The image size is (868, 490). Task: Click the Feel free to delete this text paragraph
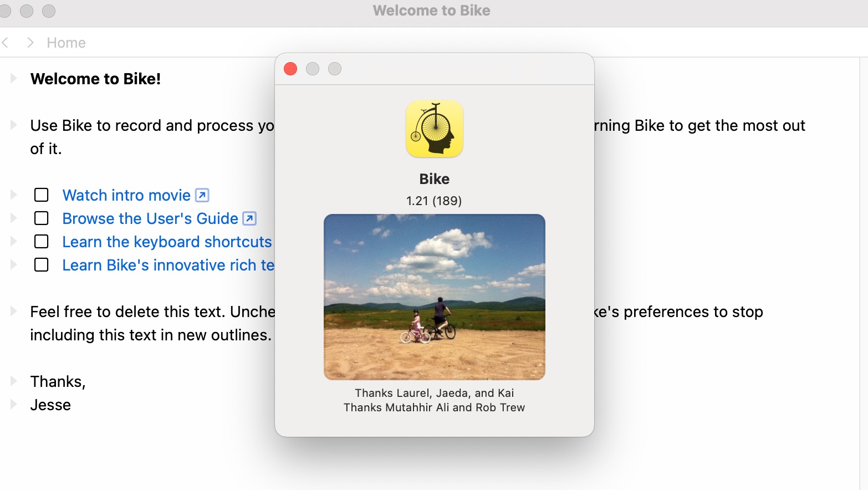coord(152,323)
